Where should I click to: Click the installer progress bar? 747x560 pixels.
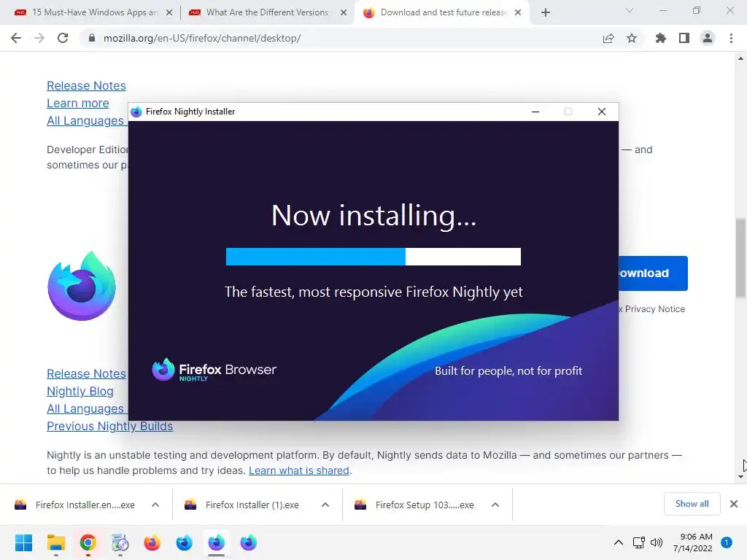[373, 257]
